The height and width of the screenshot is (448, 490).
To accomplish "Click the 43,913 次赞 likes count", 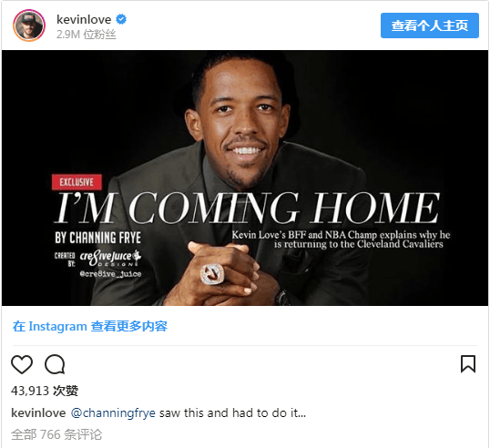I will coord(45,391).
